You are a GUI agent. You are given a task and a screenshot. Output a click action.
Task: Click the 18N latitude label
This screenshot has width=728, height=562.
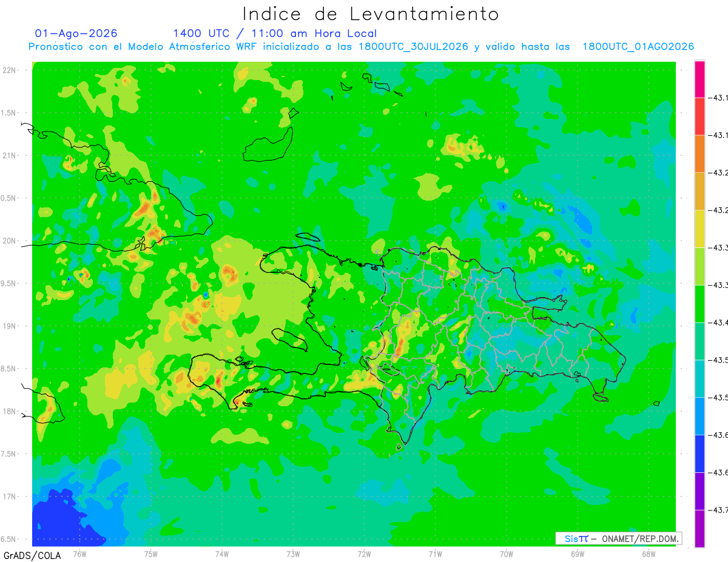point(10,412)
